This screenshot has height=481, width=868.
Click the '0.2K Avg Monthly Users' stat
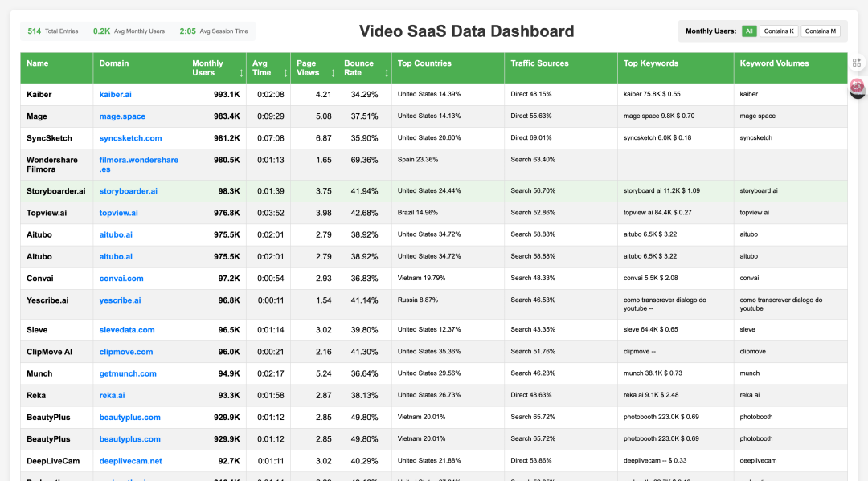[129, 31]
